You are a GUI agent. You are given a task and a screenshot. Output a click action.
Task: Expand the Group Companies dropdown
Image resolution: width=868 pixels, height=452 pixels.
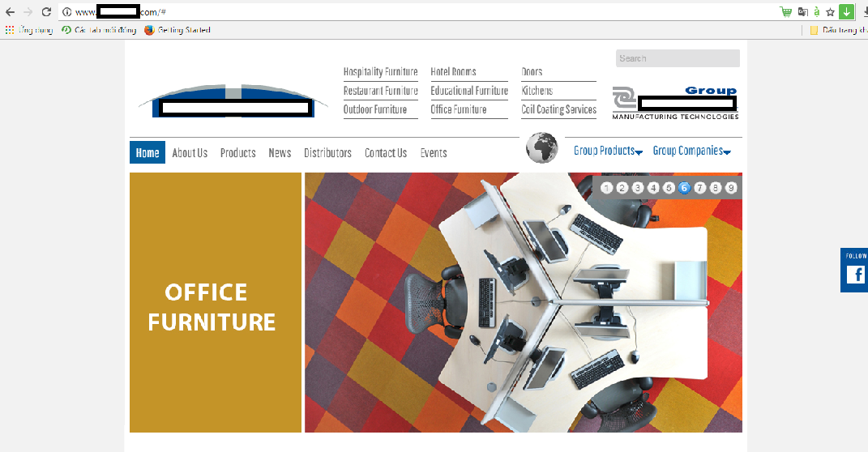691,151
